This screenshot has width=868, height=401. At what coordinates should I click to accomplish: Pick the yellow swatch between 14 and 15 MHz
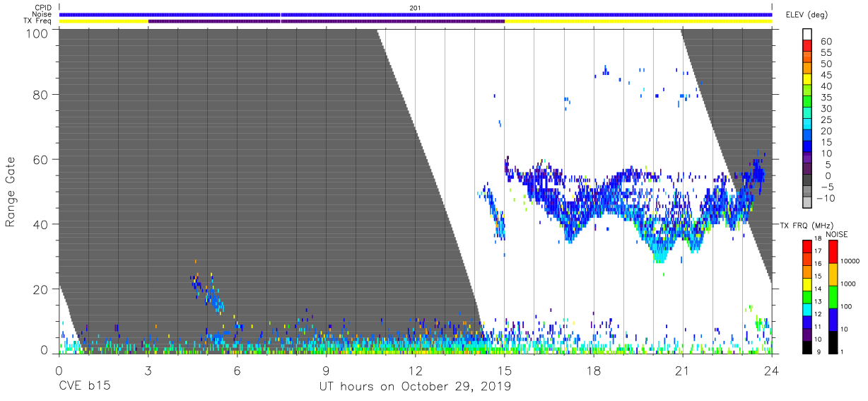click(807, 283)
